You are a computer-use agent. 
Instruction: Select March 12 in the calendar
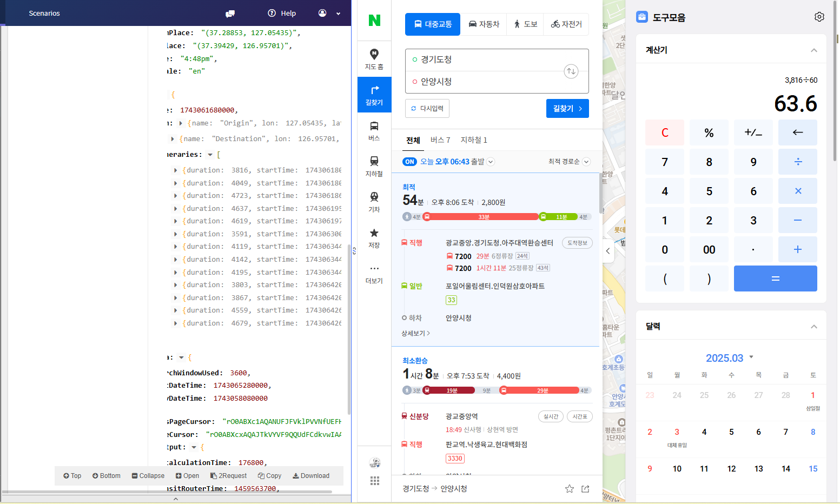pos(731,469)
